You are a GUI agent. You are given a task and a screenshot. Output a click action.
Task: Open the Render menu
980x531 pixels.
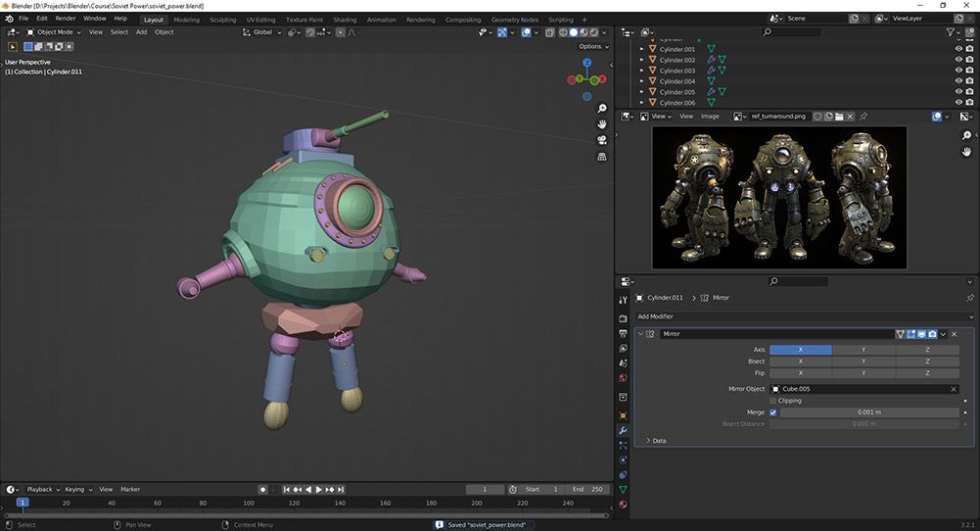(65, 19)
